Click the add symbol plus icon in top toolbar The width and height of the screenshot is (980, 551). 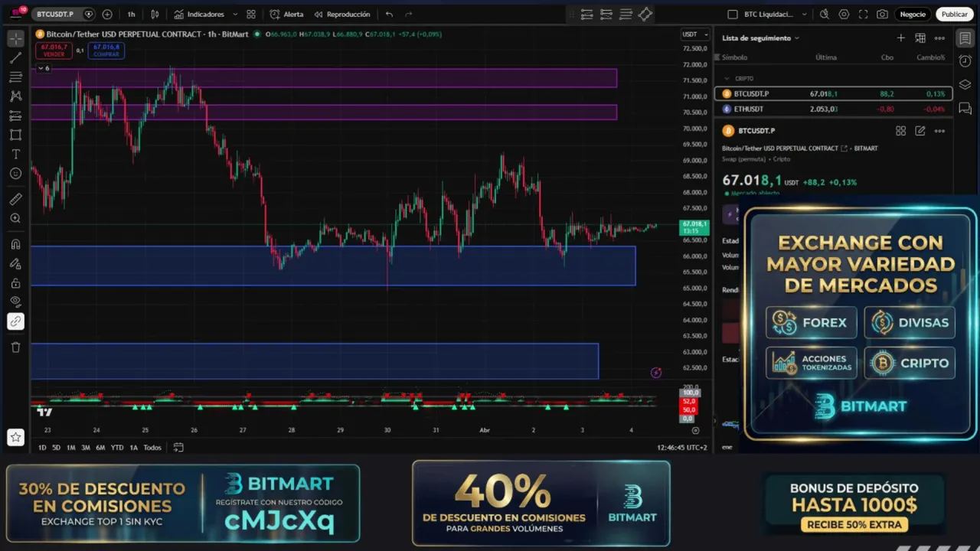click(x=107, y=14)
